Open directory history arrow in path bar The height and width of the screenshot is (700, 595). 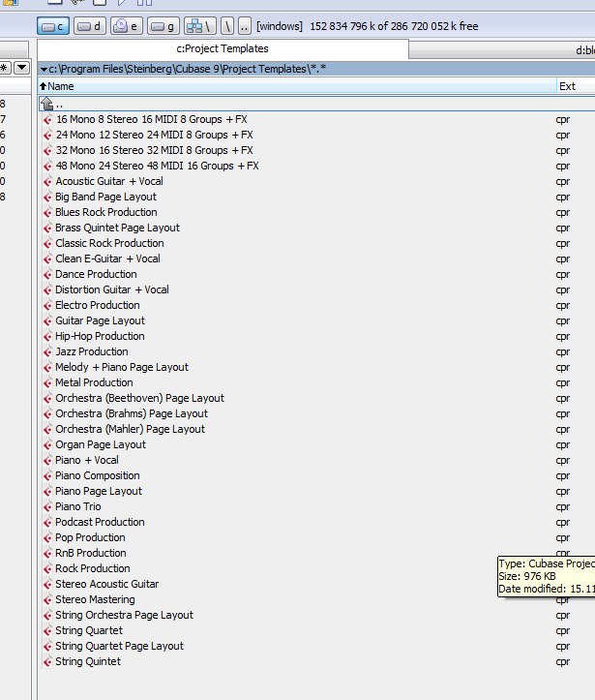point(44,69)
